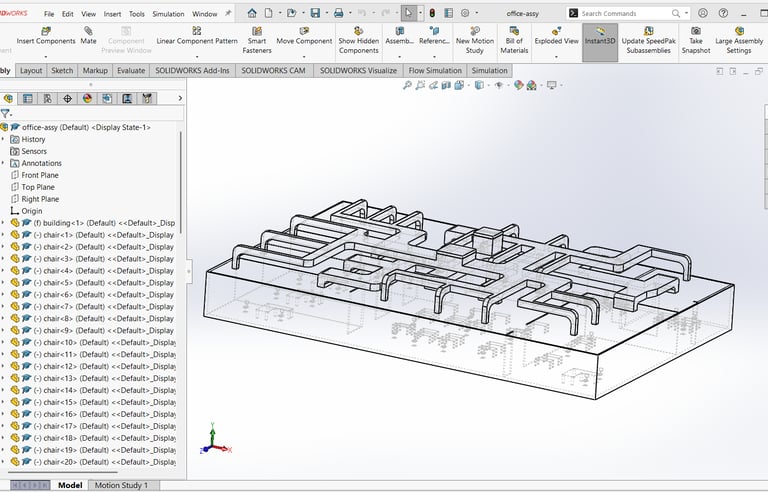The image size is (768, 492).
Task: Click the Search Commands input field
Action: (x=625, y=13)
